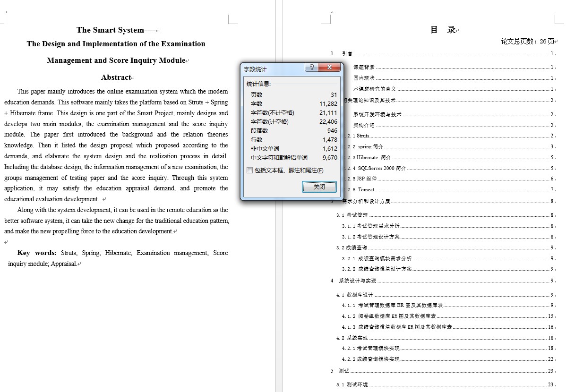
Task: Click the bold Key words: label
Action: pos(37,253)
